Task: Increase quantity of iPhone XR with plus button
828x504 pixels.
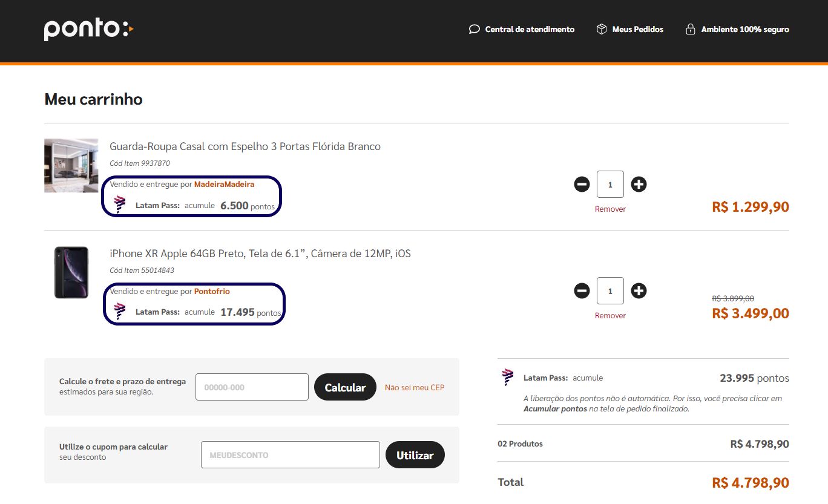Action: (639, 291)
